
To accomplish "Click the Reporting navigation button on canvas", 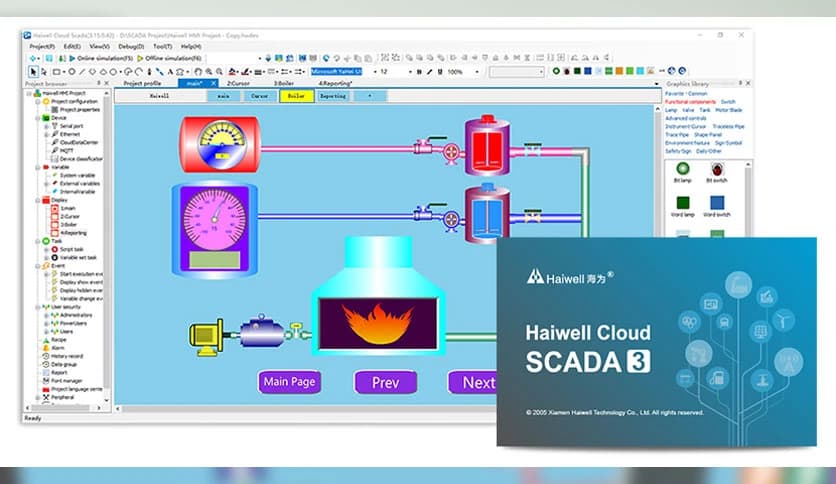I will point(333,96).
